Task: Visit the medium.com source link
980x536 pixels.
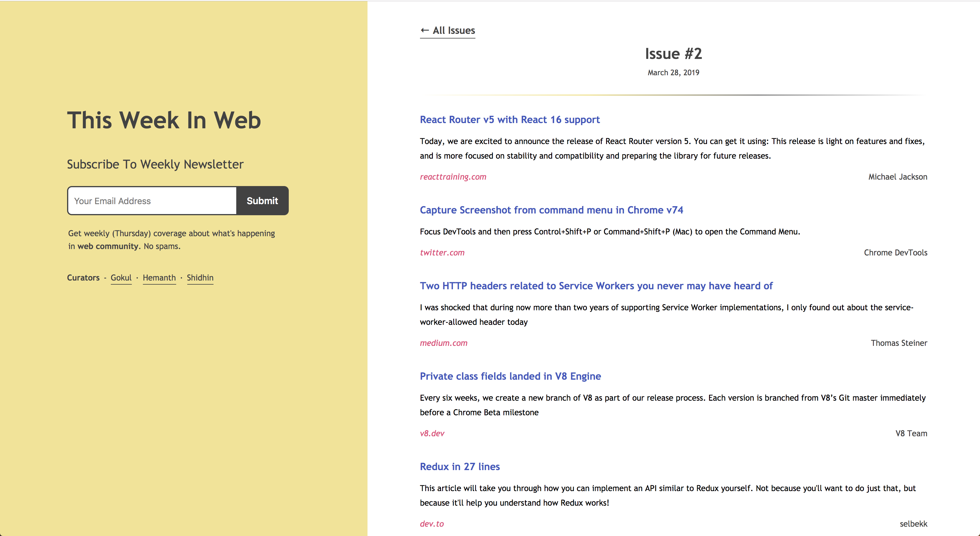Action: (444, 343)
